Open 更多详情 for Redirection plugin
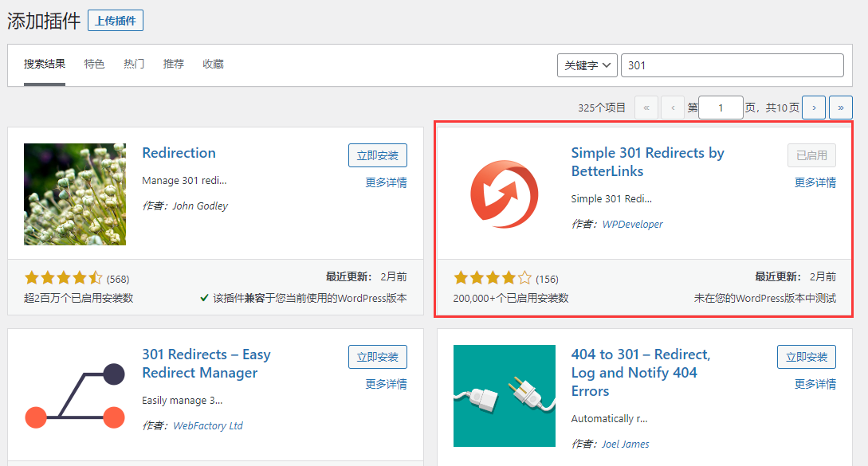The width and height of the screenshot is (868, 466). pyautogui.click(x=386, y=182)
